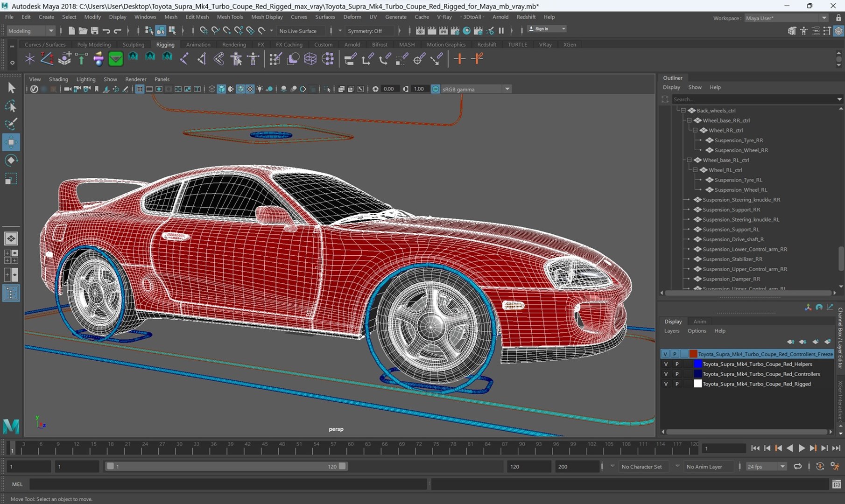Image resolution: width=845 pixels, height=504 pixels.
Task: Undo the last action with the toolbar arrow
Action: tap(106, 31)
